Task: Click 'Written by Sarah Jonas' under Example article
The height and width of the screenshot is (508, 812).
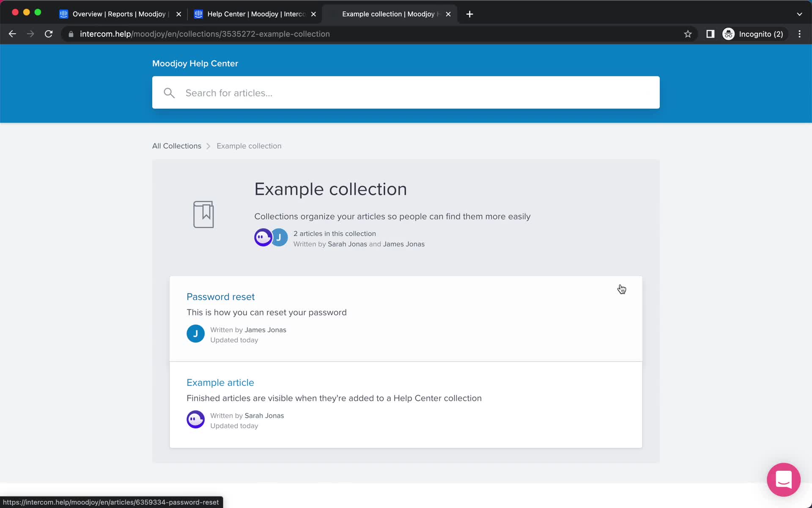Action: pyautogui.click(x=247, y=416)
